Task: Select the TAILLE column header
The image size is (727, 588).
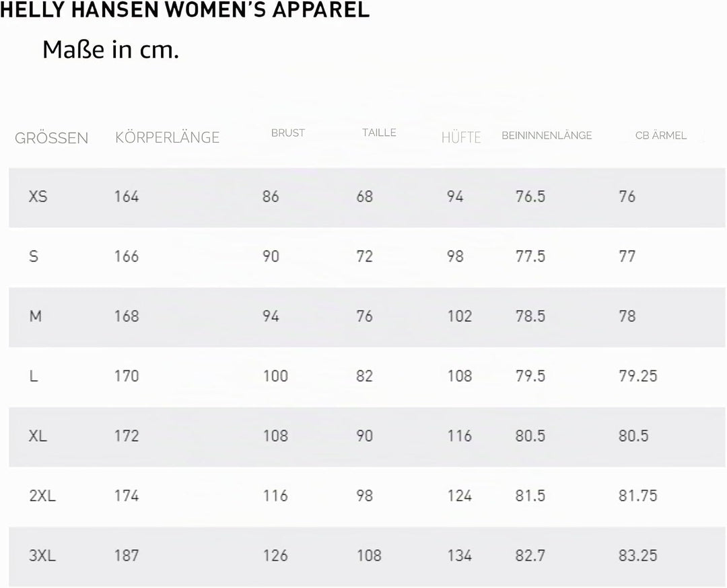Action: tap(379, 133)
